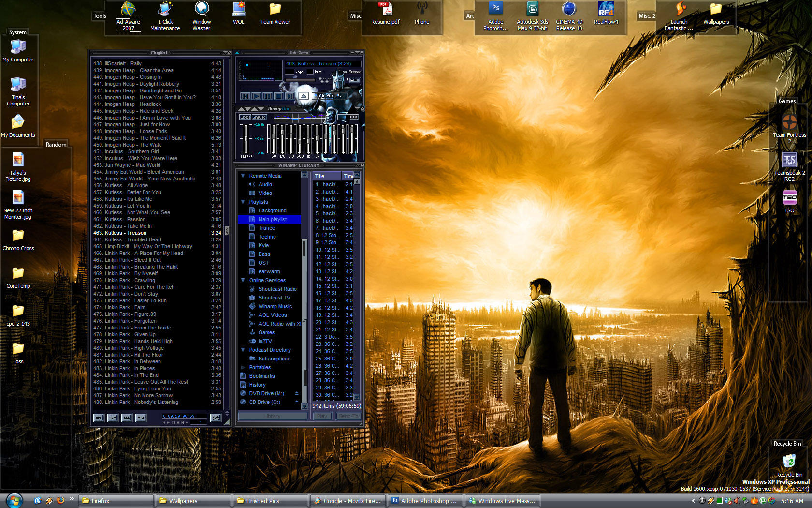
Task: Collapse Podcast Directory tree node
Action: [243, 350]
